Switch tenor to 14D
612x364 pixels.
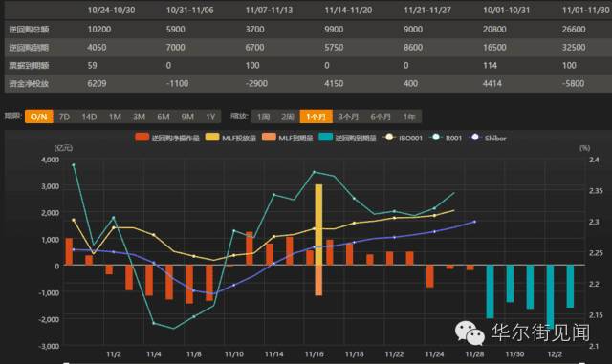pyautogui.click(x=89, y=117)
